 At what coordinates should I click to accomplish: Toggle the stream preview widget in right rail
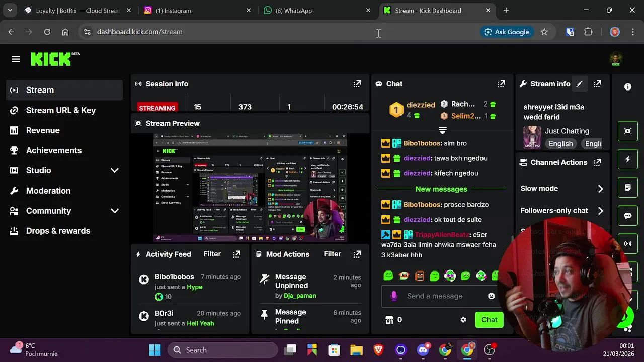click(628, 131)
